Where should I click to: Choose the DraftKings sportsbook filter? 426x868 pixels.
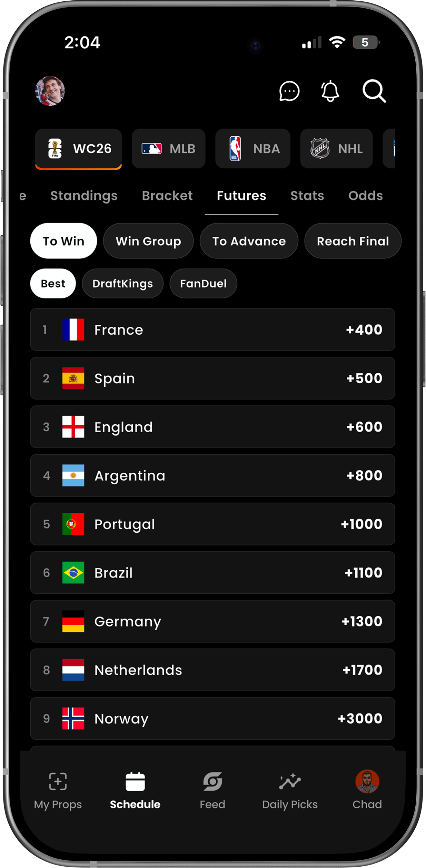pyautogui.click(x=122, y=284)
